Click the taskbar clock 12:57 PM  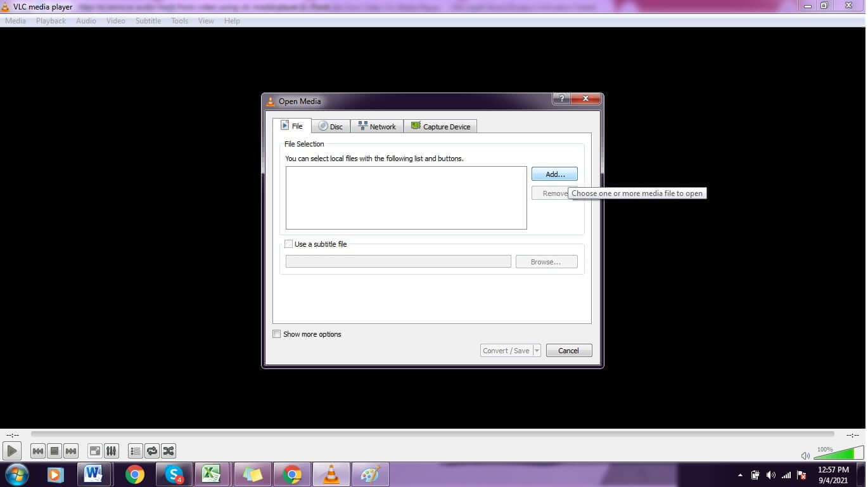(x=833, y=470)
